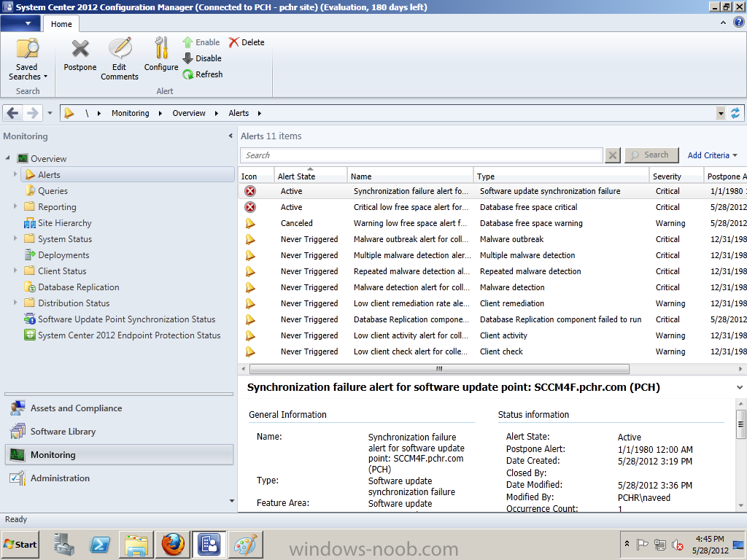Click Monitoring in the breadcrumb path
Screen dimensions: 747x560
click(131, 113)
